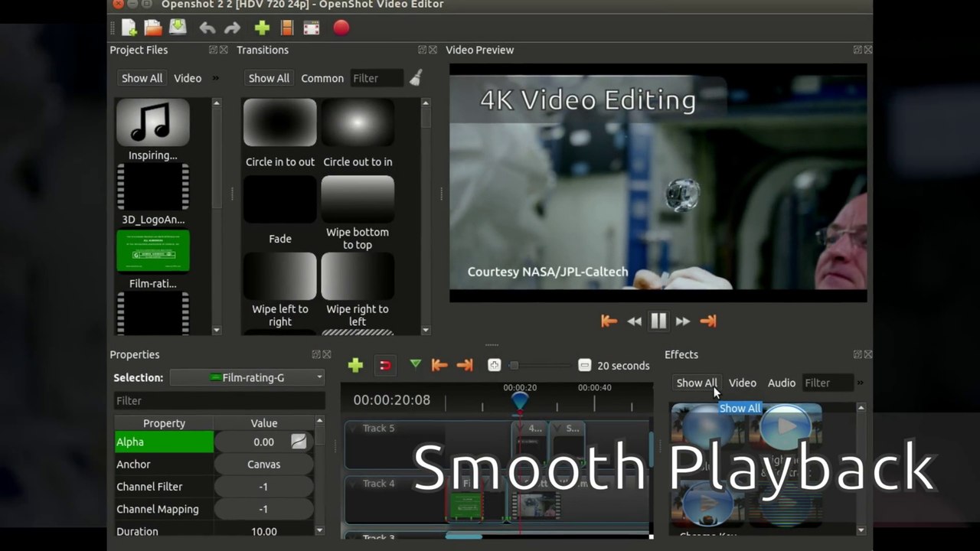
Task: Select Show All in Transitions
Action: tap(269, 78)
